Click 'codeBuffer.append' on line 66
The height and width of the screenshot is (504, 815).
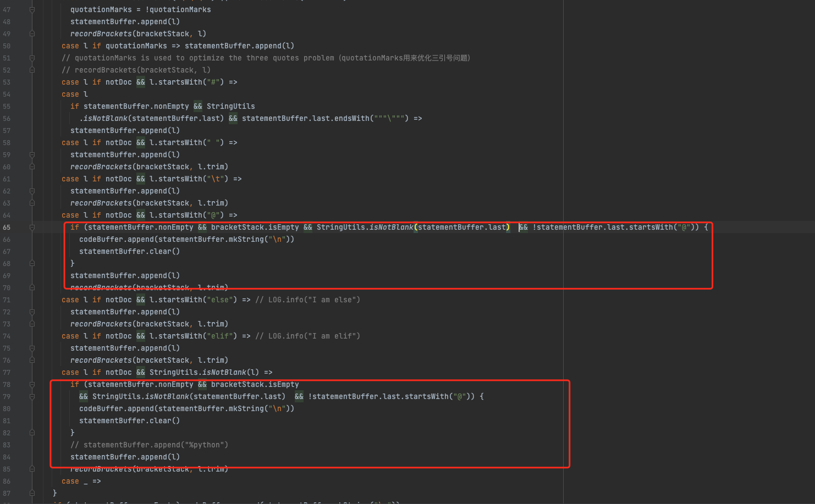coord(117,240)
